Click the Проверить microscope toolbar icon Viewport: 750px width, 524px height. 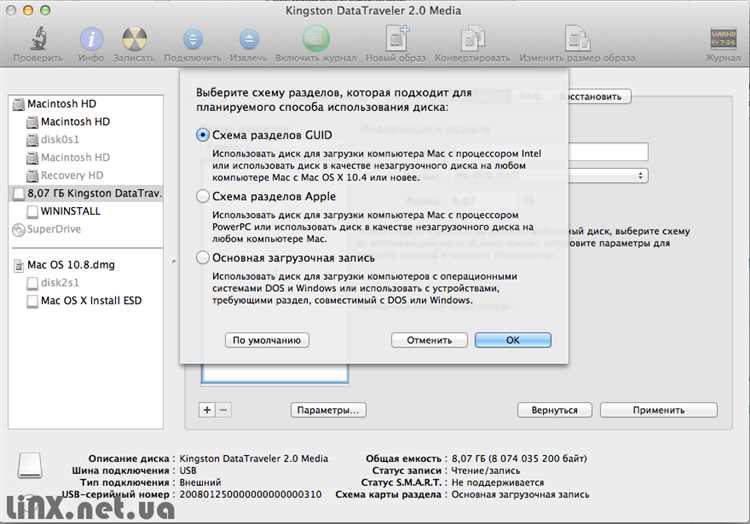click(38, 38)
